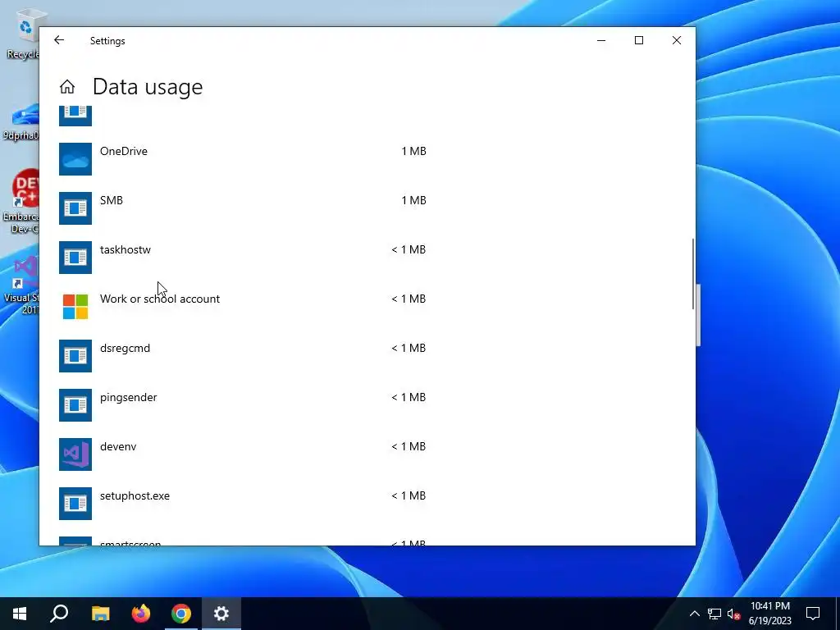Image resolution: width=840 pixels, height=630 pixels.
Task: Open the taskbar clock and date
Action: point(769,614)
